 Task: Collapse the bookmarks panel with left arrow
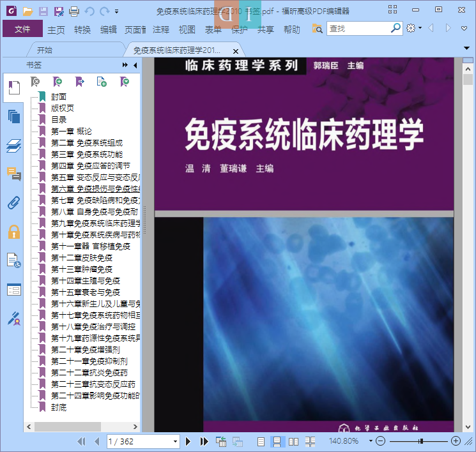[135, 65]
